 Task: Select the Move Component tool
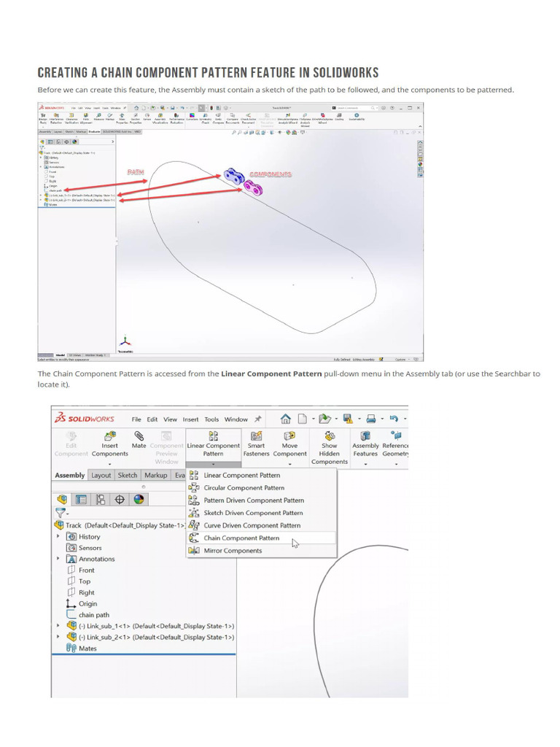[289, 444]
